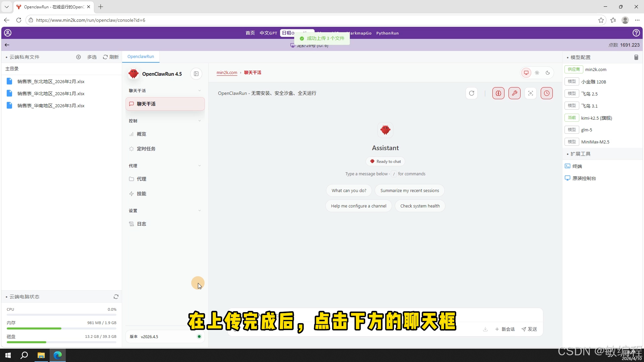The image size is (644, 362).
Task: Open the wrench tool settings icon
Action: (x=515, y=93)
